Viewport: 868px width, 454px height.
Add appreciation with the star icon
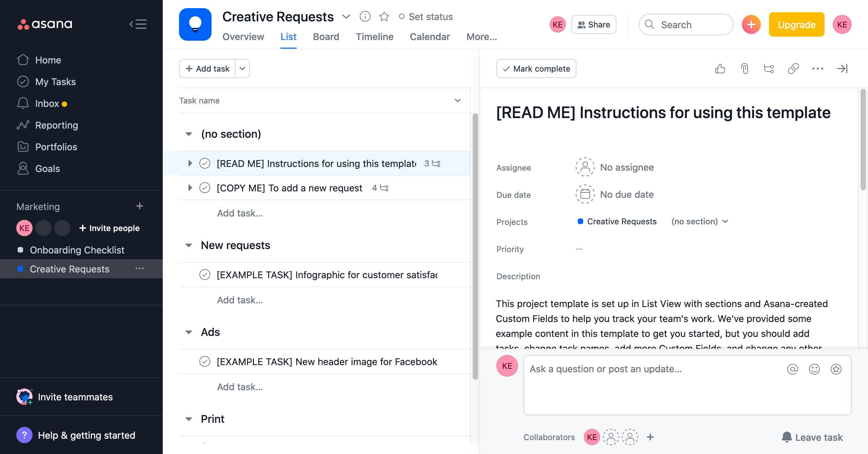click(836, 369)
